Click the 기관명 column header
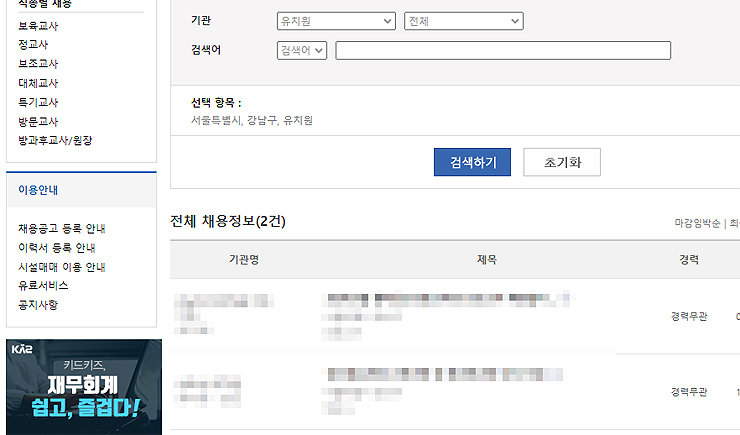The image size is (740, 435). click(244, 259)
